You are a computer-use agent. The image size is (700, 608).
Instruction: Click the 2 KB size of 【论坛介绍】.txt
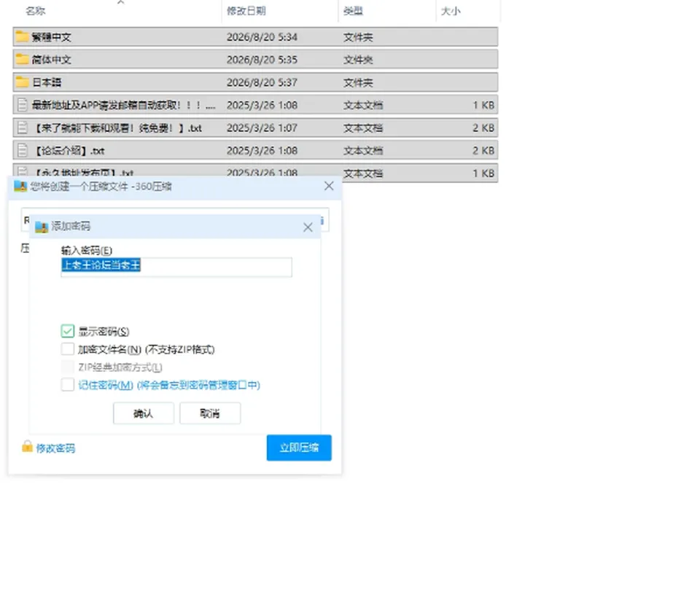tap(483, 151)
